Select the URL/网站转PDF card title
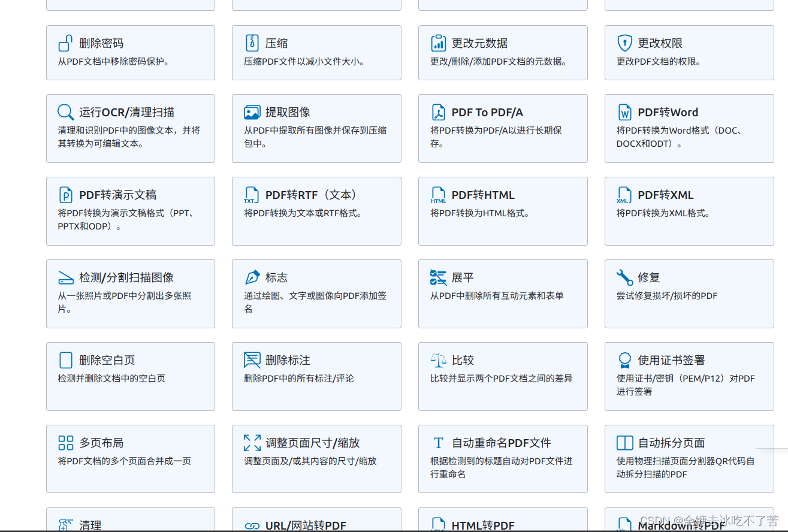 tap(306, 525)
